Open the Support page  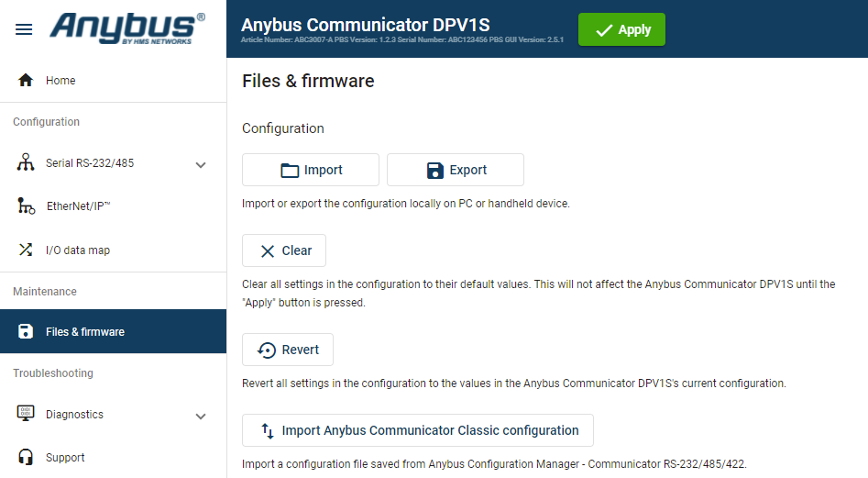pyautogui.click(x=113, y=458)
